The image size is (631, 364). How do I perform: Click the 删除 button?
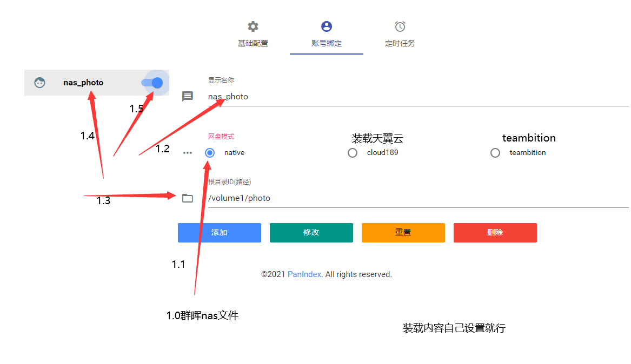[495, 232]
